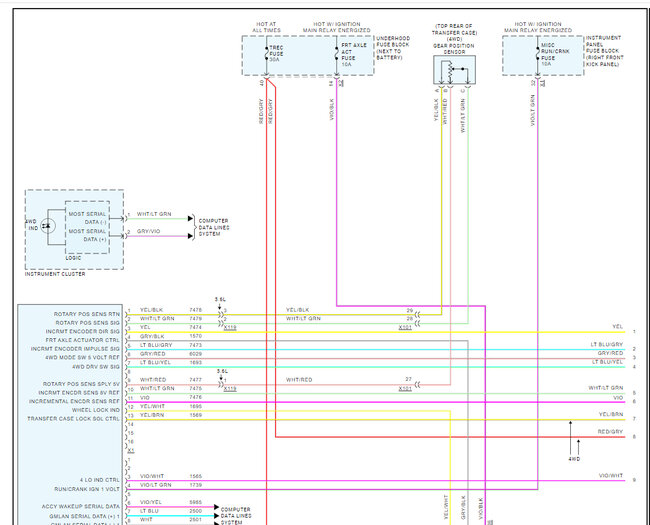Image resolution: width=650 pixels, height=525 pixels.
Task: Click circuit number 7474
Action: [196, 328]
